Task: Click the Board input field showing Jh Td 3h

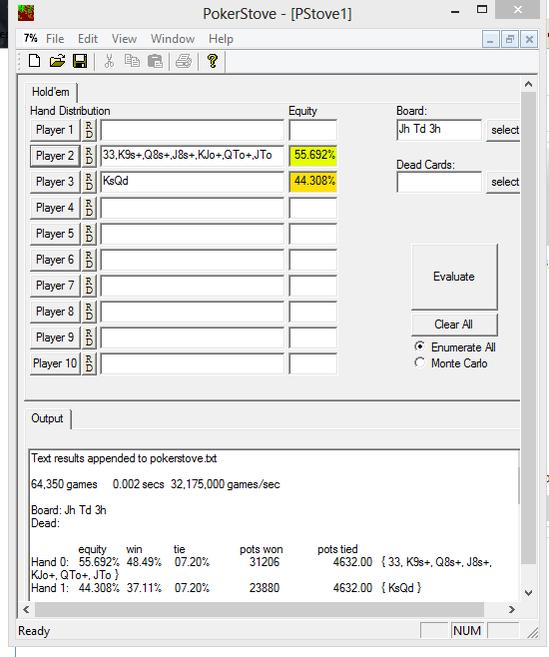Action: point(439,130)
